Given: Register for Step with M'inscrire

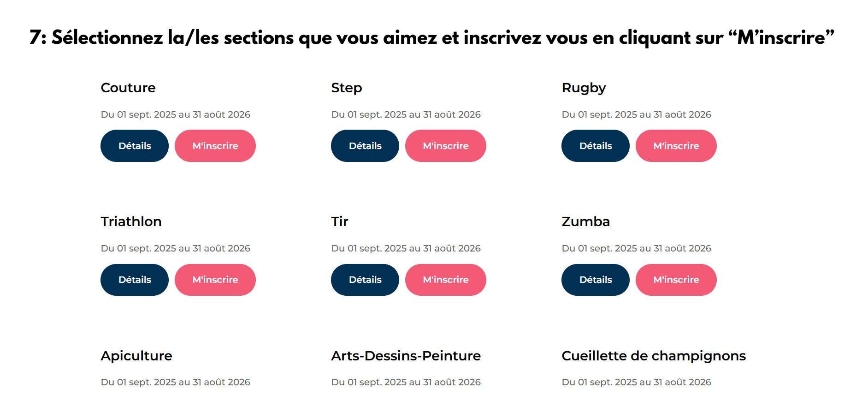Looking at the screenshot, I should tap(445, 146).
